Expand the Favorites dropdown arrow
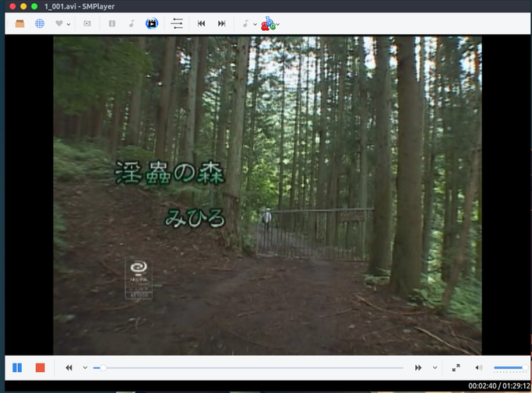The width and height of the screenshot is (532, 393). point(69,24)
